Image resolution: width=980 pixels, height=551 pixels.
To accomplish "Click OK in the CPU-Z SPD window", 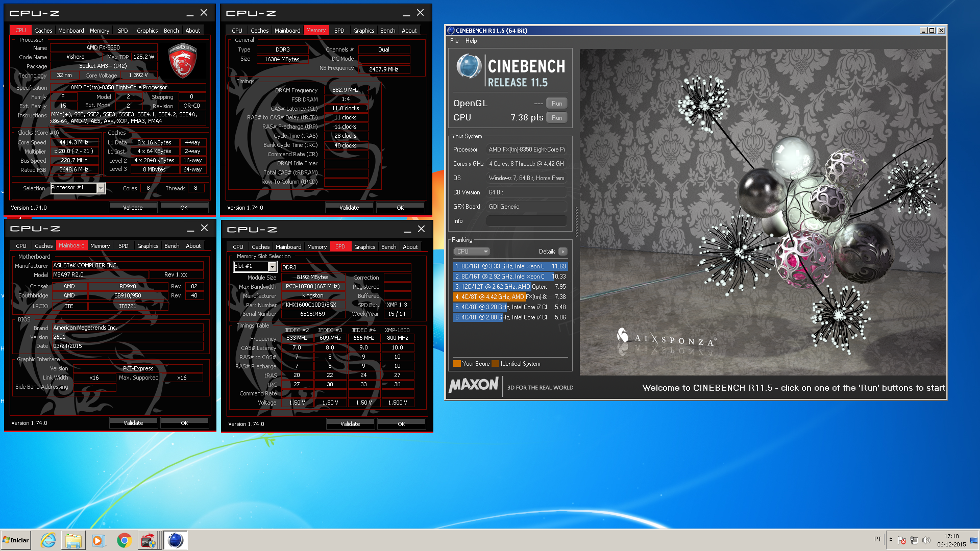I will point(401,424).
